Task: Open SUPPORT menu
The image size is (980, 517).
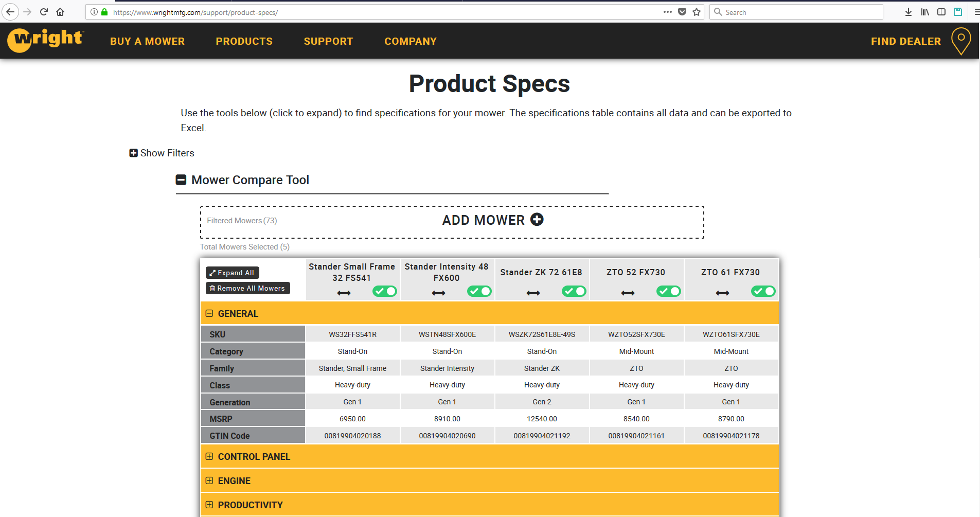Action: tap(328, 41)
